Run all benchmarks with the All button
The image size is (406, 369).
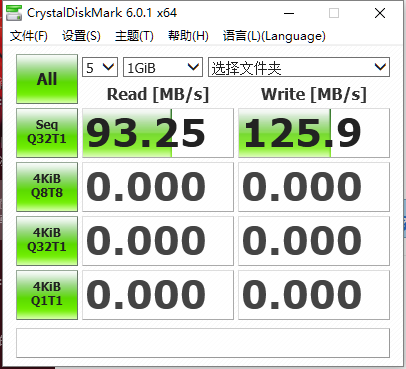pos(47,79)
